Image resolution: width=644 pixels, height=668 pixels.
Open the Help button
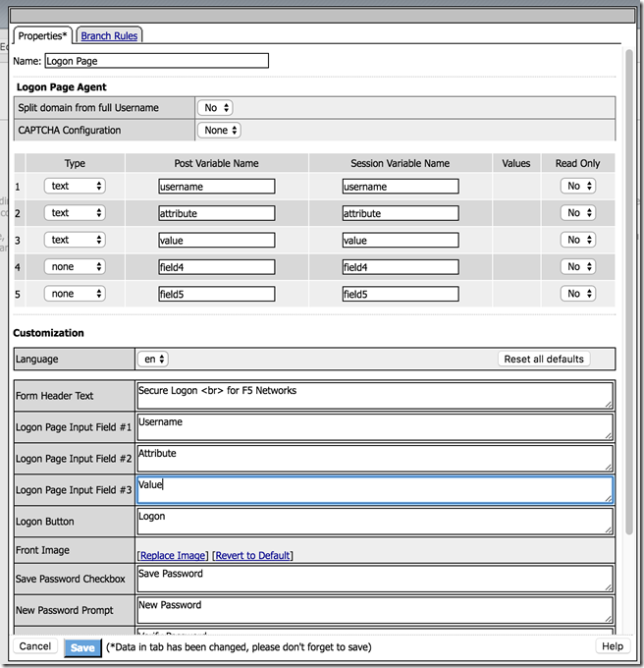tap(612, 646)
